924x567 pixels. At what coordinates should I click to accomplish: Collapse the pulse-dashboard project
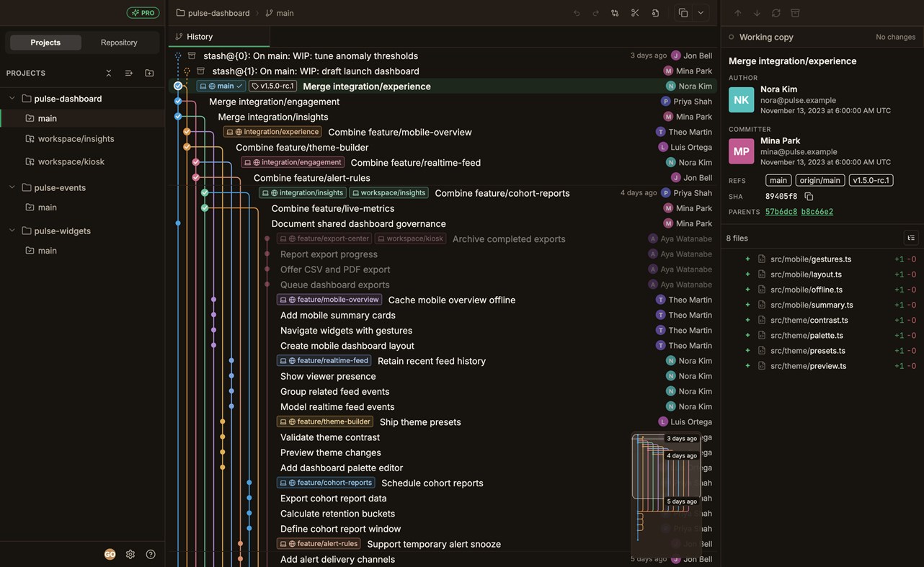12,98
